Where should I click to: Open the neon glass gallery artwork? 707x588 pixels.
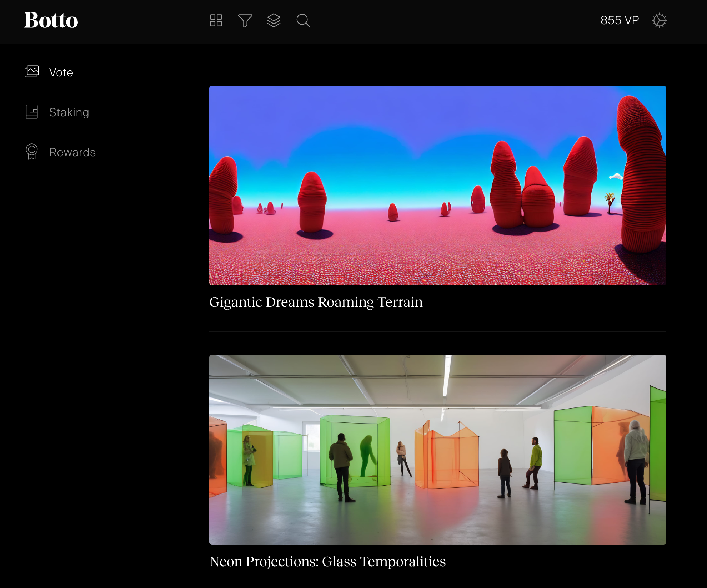click(x=438, y=450)
